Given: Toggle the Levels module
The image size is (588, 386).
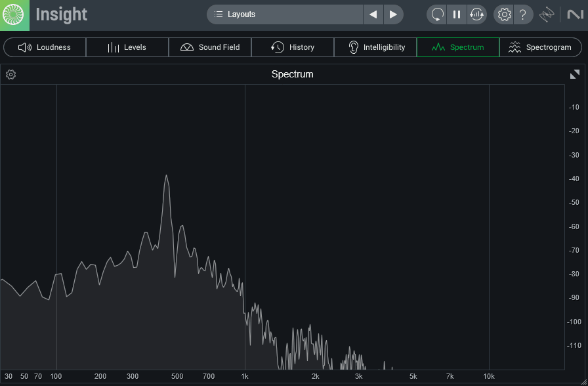Looking at the screenshot, I should [127, 47].
